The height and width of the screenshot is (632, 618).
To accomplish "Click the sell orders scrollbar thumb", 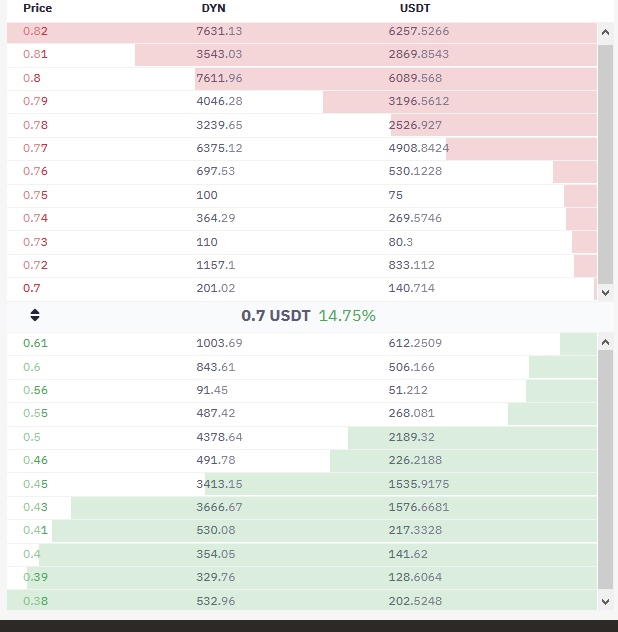I will pyautogui.click(x=605, y=164).
